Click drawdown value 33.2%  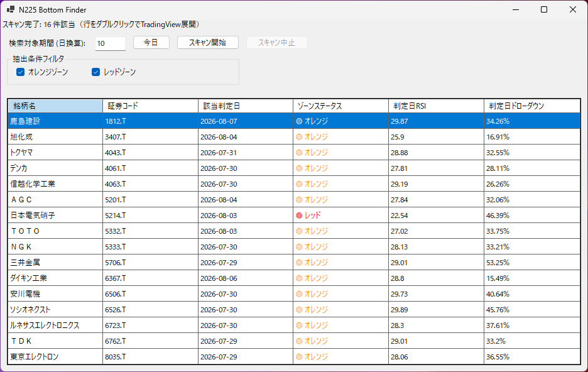point(496,341)
